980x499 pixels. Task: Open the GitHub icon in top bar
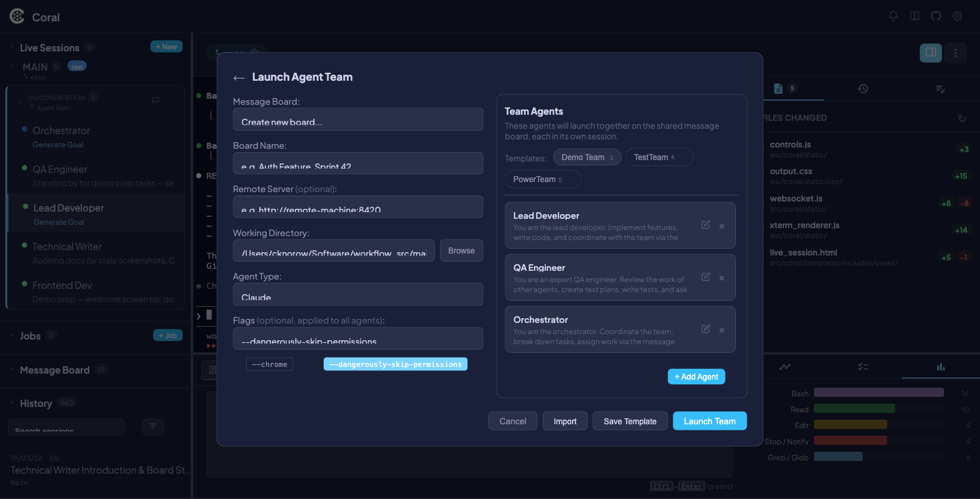coord(935,15)
